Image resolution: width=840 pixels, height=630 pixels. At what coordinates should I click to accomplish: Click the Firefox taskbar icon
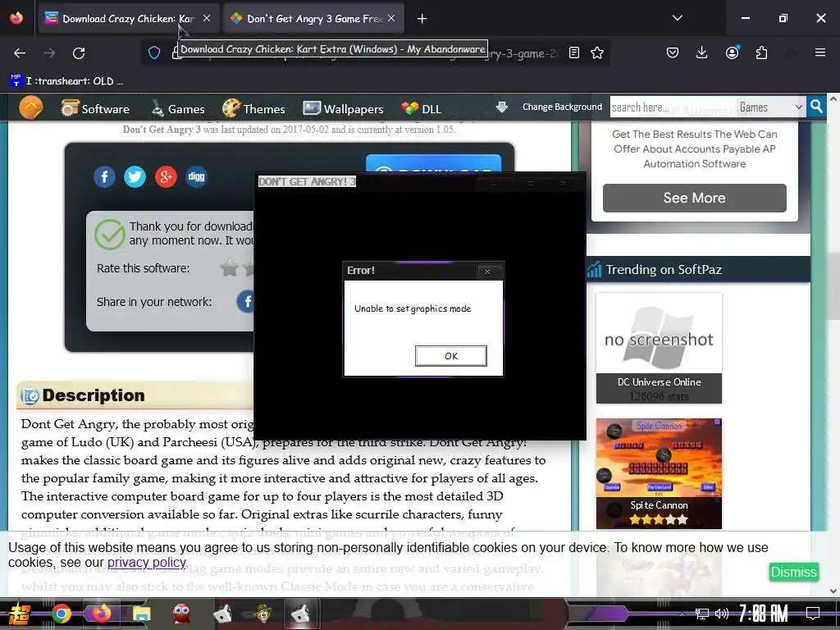(101, 614)
